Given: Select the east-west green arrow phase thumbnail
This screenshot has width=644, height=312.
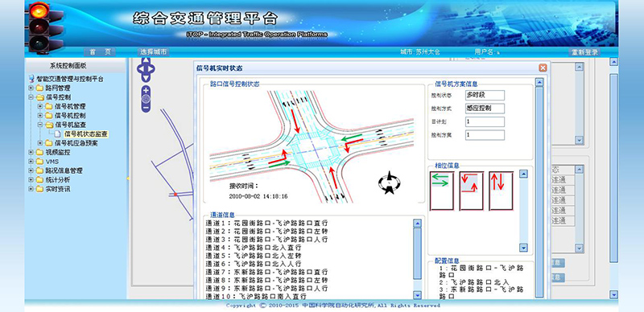Looking at the screenshot, I should [441, 191].
